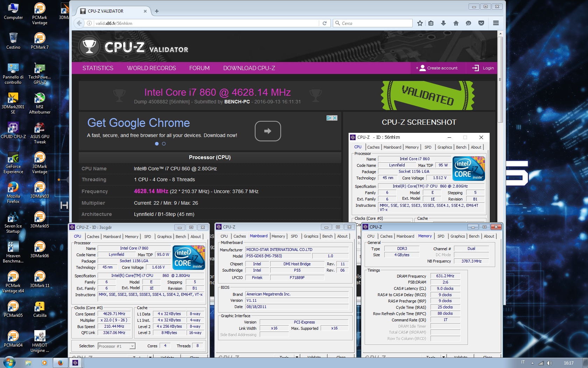Click the NB Frequency value 3787.3 MHz
The height and width of the screenshot is (368, 588).
471,261
